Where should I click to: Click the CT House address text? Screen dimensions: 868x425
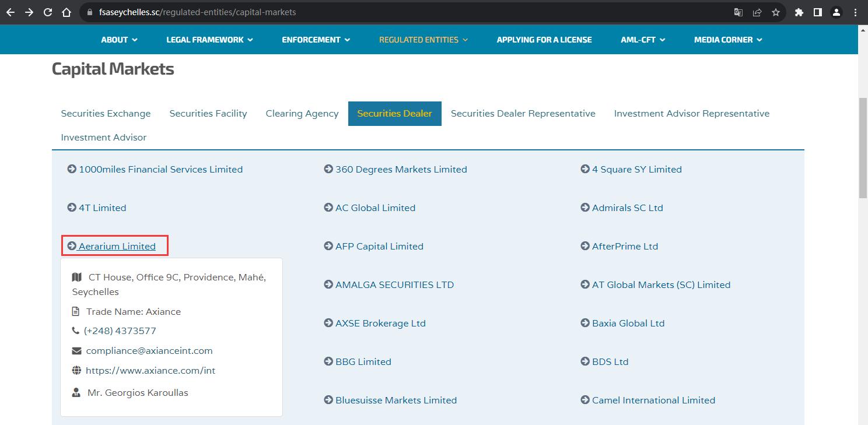(x=169, y=284)
